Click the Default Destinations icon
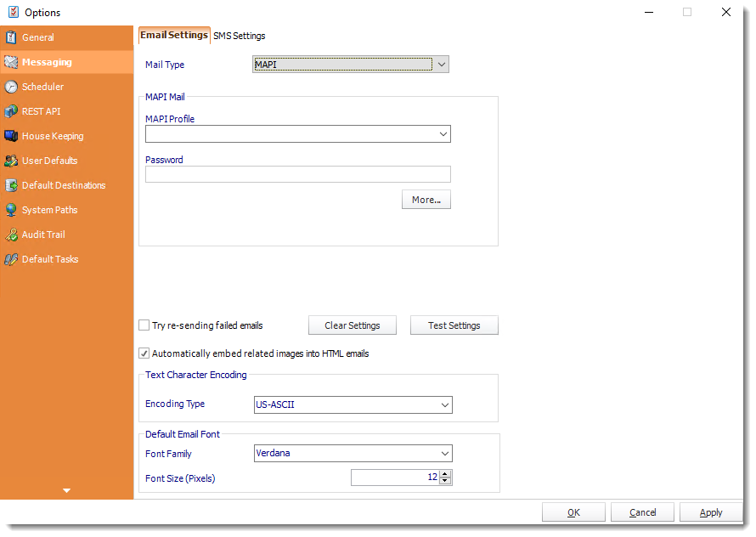 click(x=11, y=185)
